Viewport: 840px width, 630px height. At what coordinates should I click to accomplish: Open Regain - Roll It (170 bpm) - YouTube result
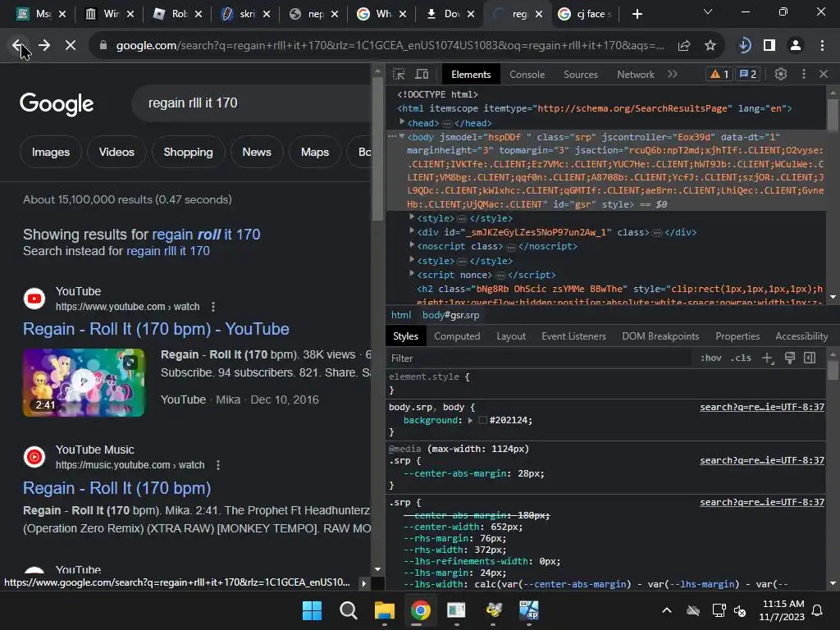pyautogui.click(x=156, y=329)
